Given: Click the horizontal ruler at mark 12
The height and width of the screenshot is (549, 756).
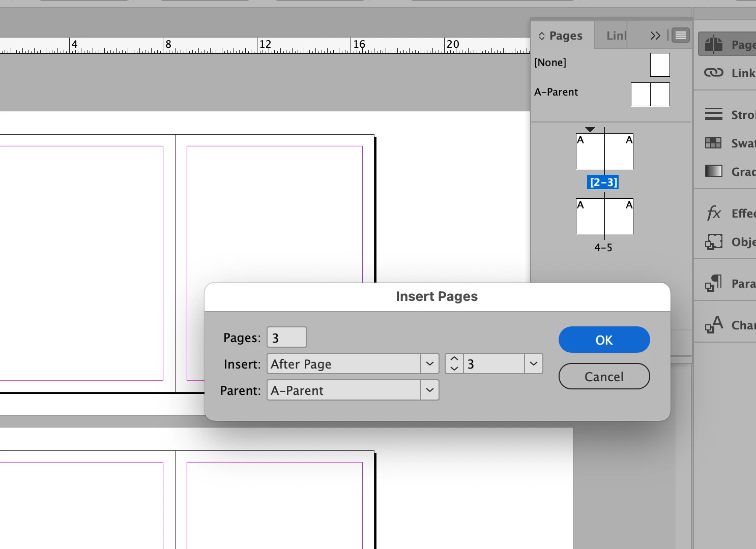Looking at the screenshot, I should click(265, 45).
